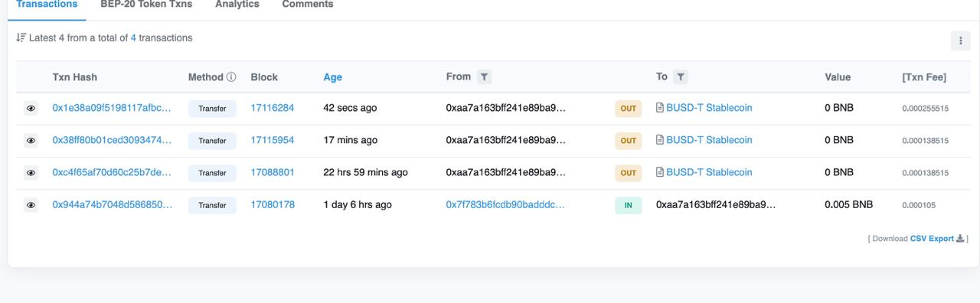Click the OUT badge in 22 hrs 59 mins row
Image resolution: width=980 pixels, height=303 pixels.
click(x=629, y=173)
